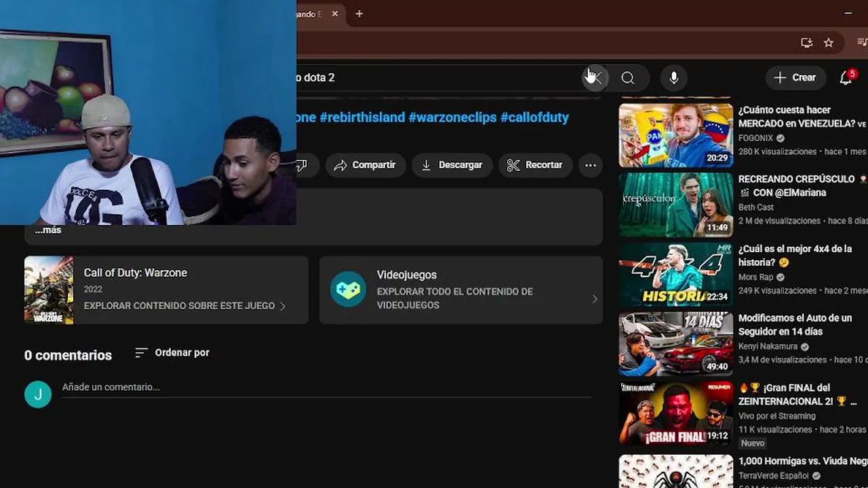Open the Crear menu

tap(795, 78)
